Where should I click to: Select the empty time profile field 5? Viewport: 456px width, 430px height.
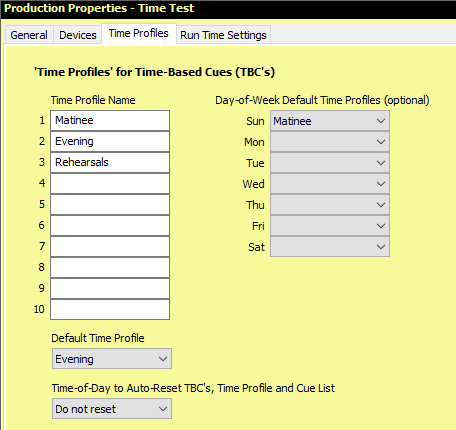(110, 205)
